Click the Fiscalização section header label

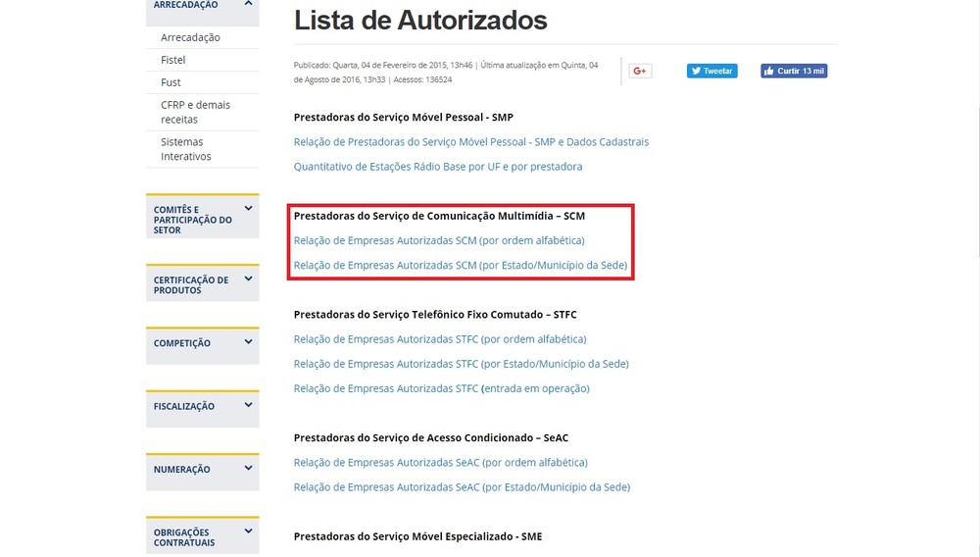(x=184, y=406)
